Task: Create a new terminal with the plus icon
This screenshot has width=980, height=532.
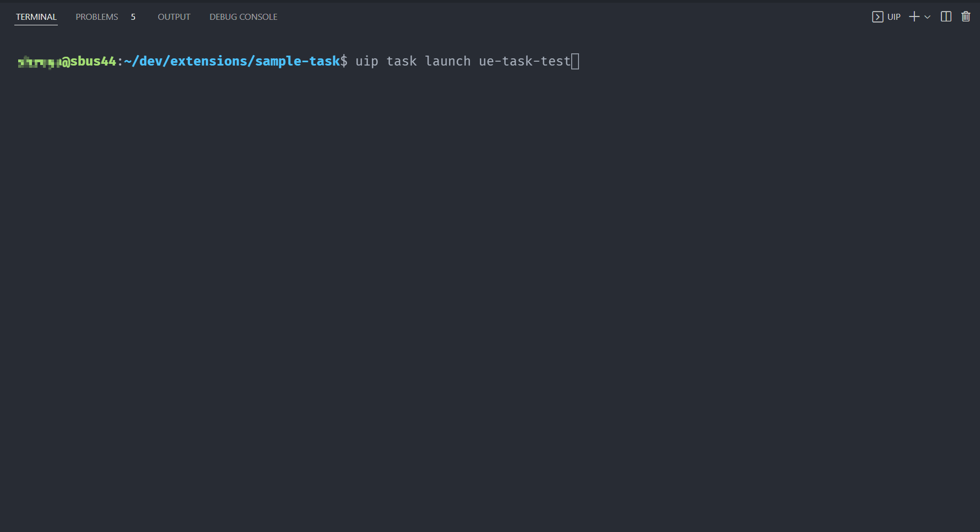Action: click(x=914, y=17)
